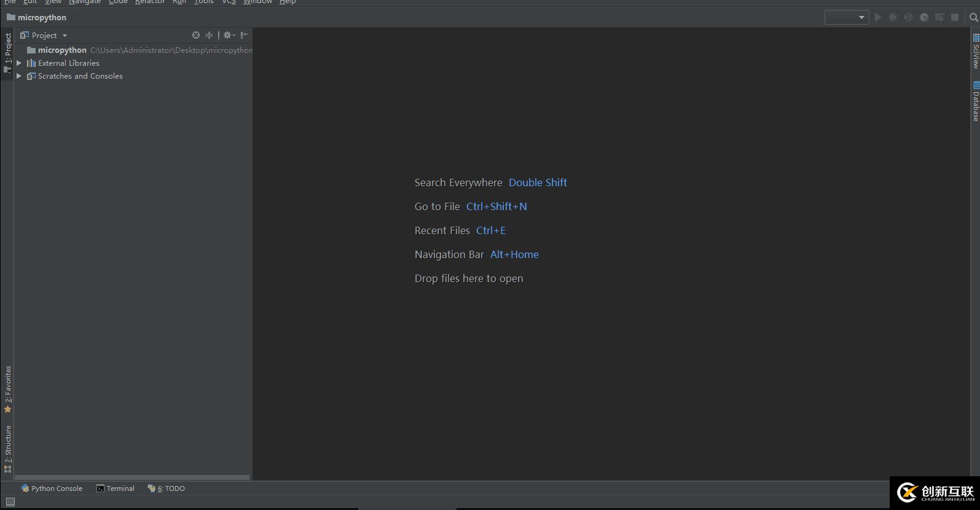Click the "Recent Files" hint text
This screenshot has height=510, width=980.
(442, 230)
